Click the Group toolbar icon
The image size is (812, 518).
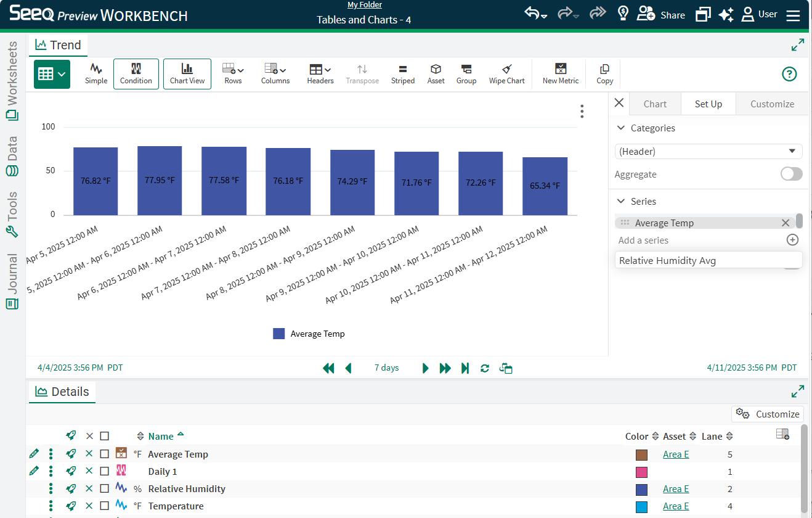click(466, 73)
